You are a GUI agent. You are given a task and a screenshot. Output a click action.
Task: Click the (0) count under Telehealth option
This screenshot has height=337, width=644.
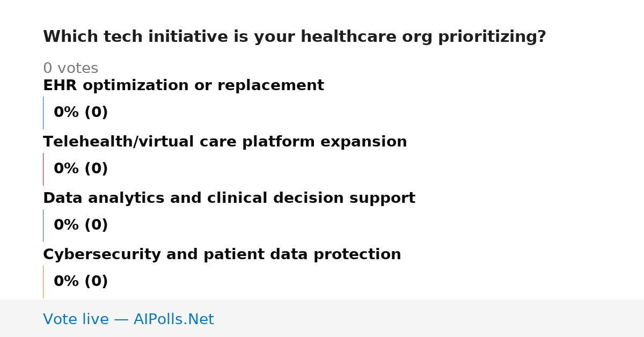pos(96,169)
